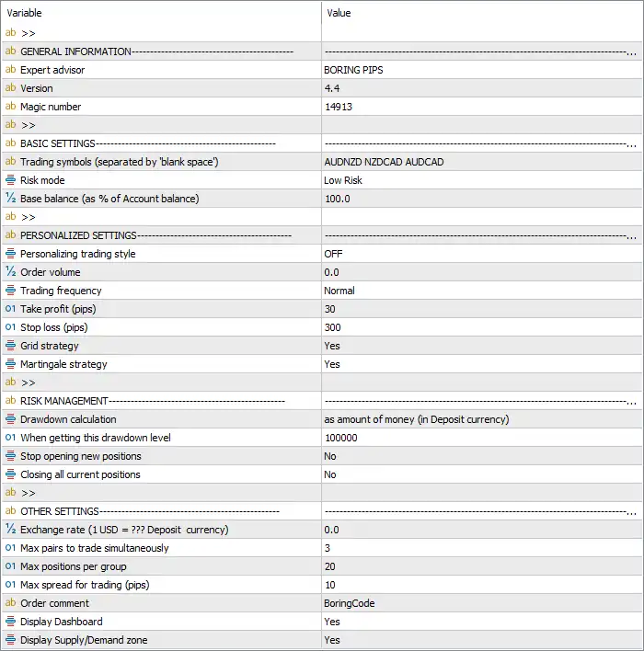Click the string icon beside Expert advisor

[x=10, y=69]
